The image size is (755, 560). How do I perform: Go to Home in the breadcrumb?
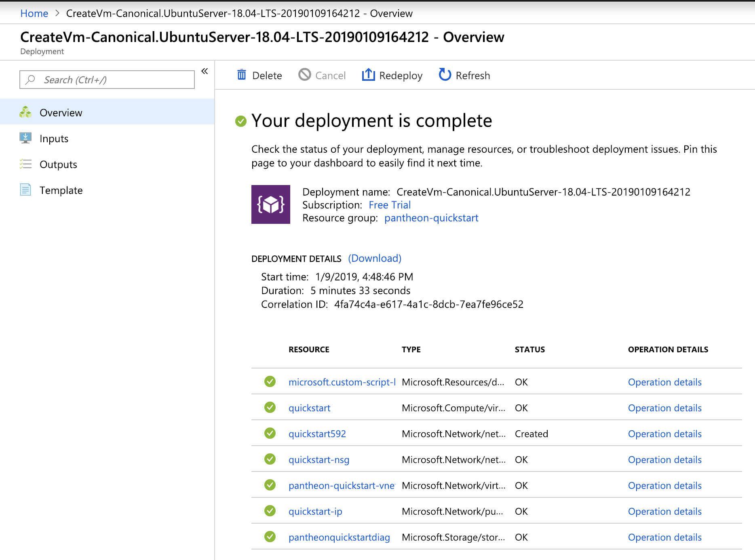[x=34, y=13]
